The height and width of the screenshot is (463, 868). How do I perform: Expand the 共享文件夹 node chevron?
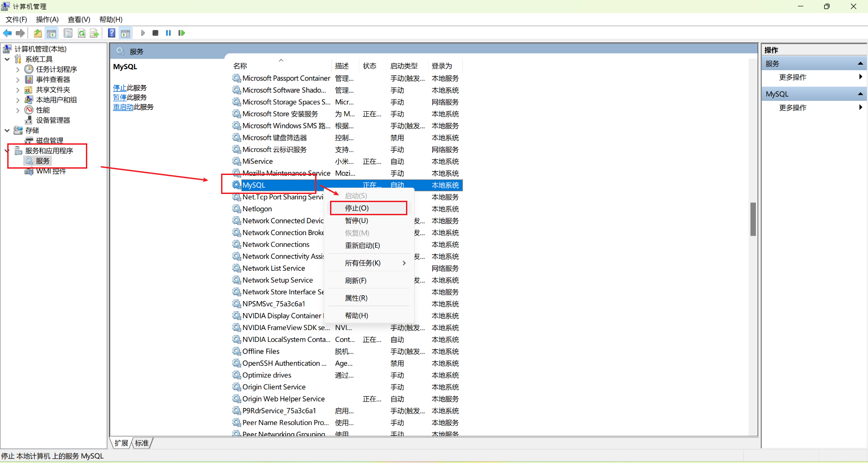[18, 90]
